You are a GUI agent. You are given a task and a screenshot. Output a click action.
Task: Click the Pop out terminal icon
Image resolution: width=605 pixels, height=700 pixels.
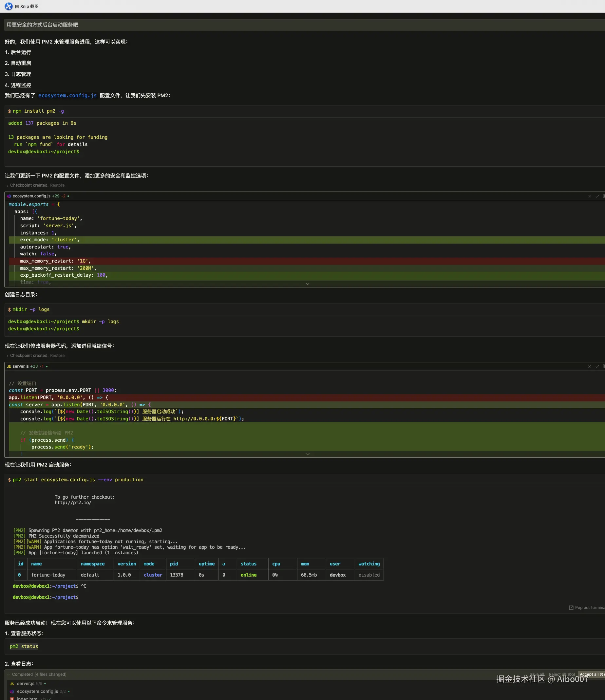[571, 607]
